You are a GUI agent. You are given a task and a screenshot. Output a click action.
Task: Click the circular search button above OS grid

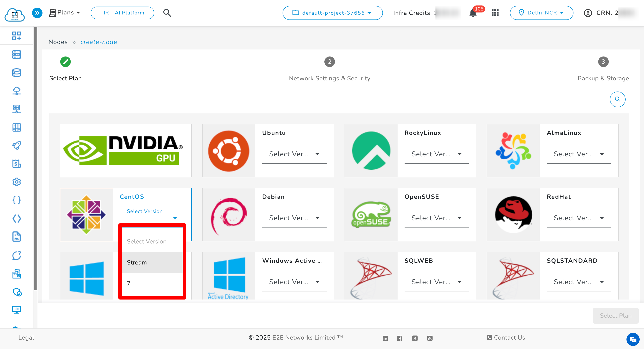click(617, 99)
